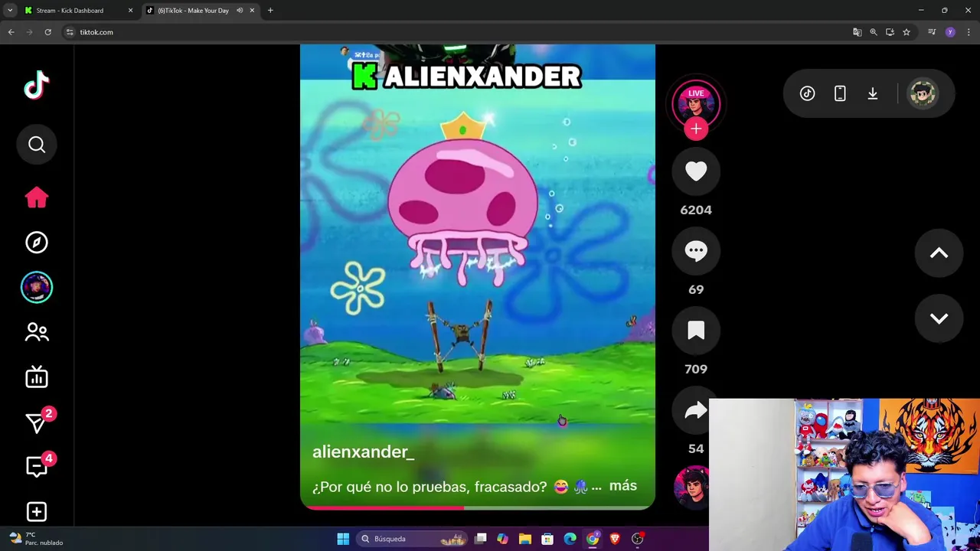Viewport: 980px width, 551px height.
Task: Upload a new video with plus icon
Action: (37, 511)
